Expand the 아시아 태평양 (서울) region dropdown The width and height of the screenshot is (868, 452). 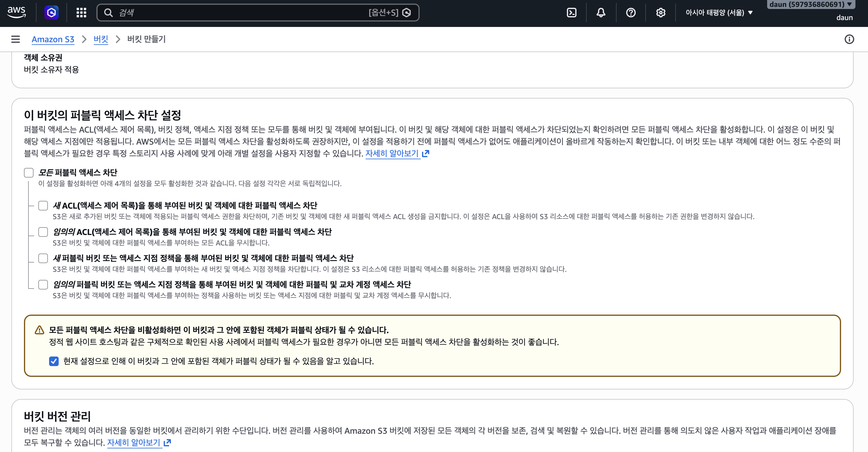pyautogui.click(x=719, y=13)
